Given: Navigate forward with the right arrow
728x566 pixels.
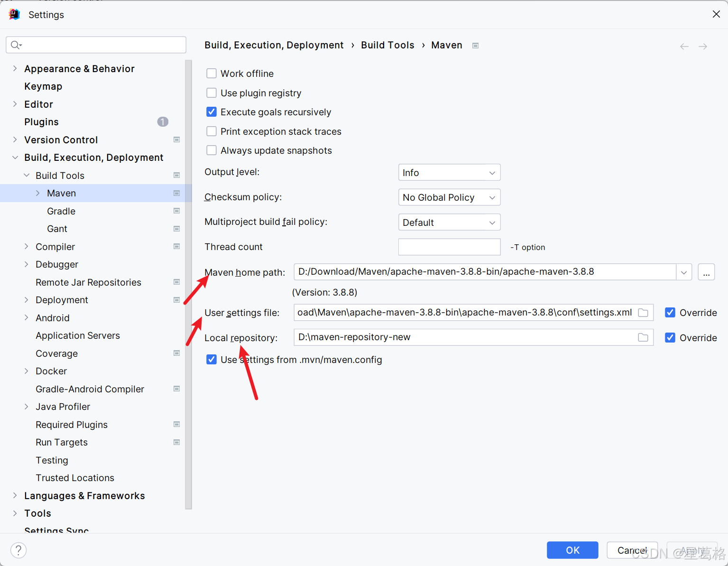Looking at the screenshot, I should click(x=703, y=46).
